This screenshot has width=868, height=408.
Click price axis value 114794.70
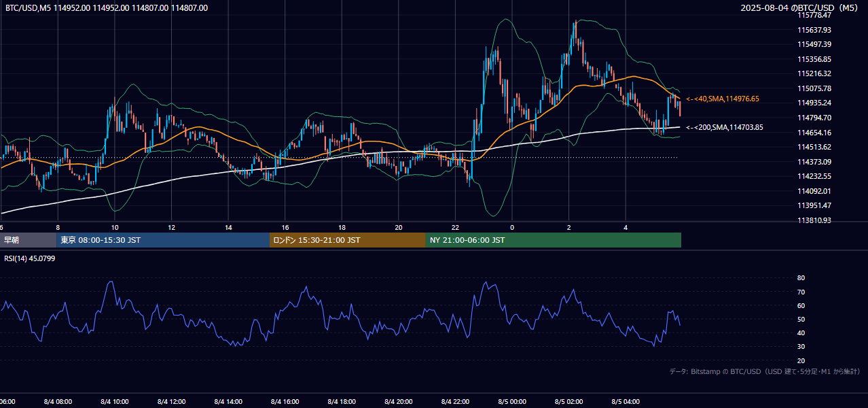click(814, 118)
